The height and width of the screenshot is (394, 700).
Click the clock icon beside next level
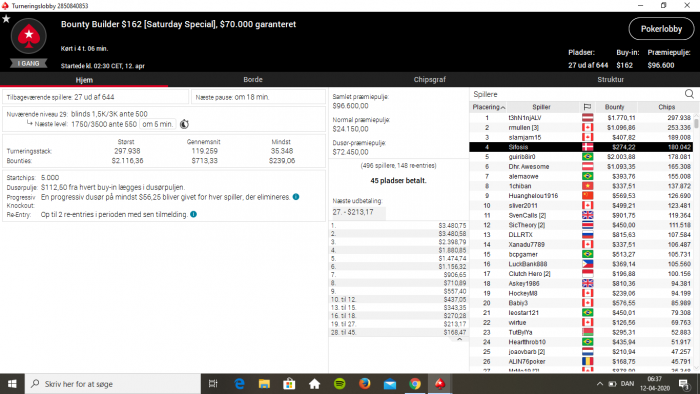click(184, 124)
